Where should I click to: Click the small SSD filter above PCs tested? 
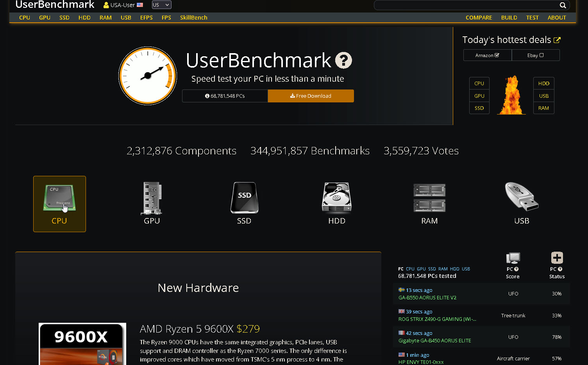[x=432, y=269]
